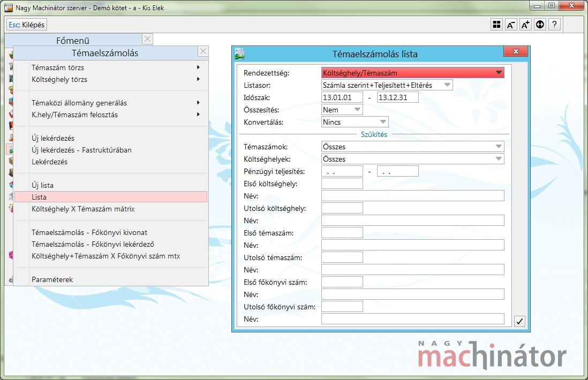Open the Témaszámok dropdown

412,147
